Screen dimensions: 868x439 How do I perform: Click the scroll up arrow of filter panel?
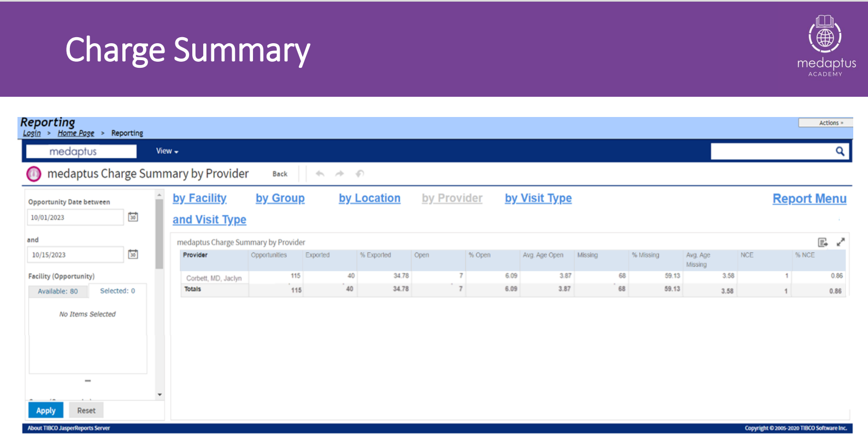160,195
